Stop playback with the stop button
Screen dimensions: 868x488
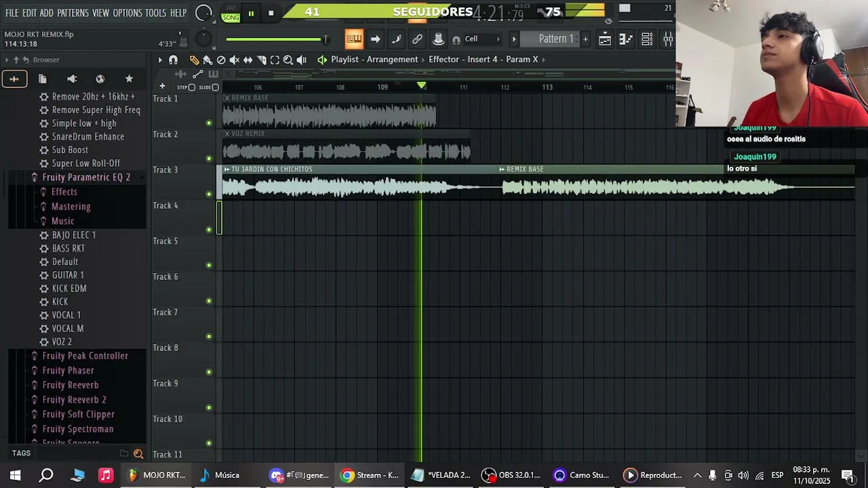coord(271,14)
